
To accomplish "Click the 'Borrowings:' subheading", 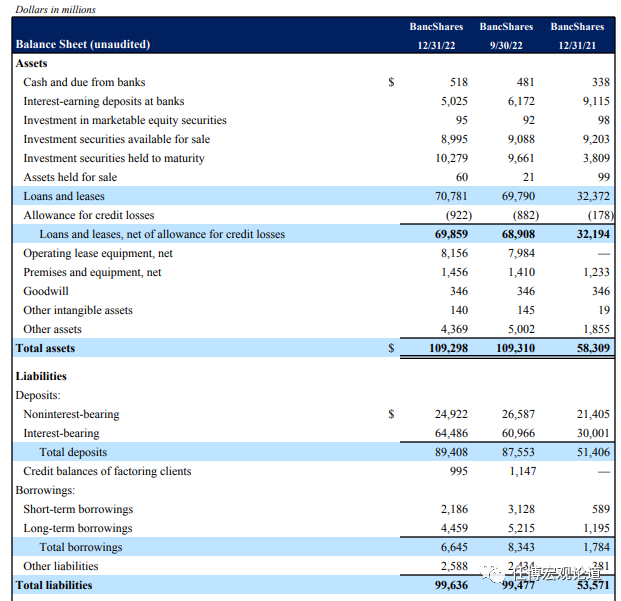I will pyautogui.click(x=45, y=490).
